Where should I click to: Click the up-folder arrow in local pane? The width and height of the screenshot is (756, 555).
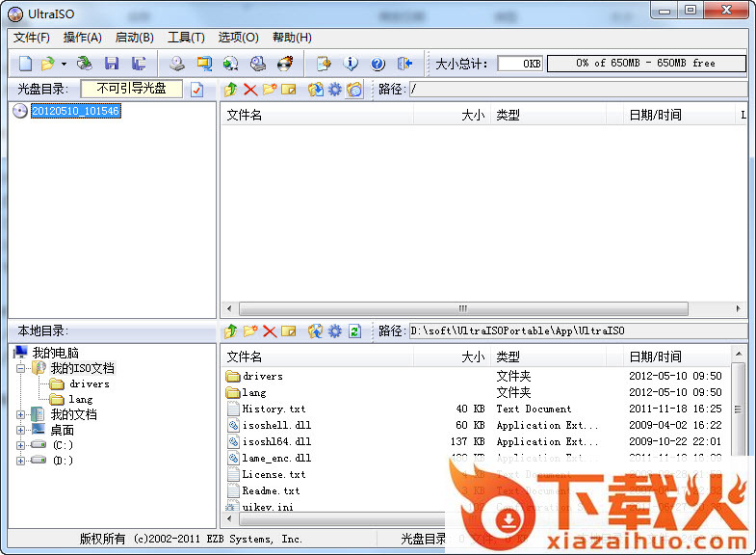(x=230, y=331)
